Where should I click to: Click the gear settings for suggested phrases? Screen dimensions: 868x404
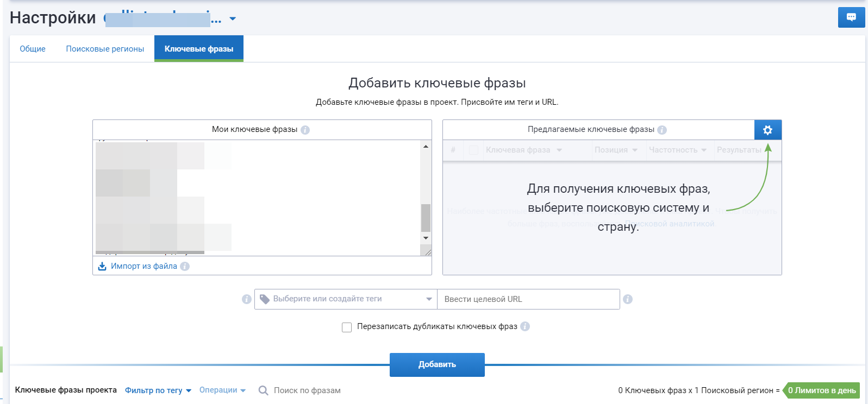point(767,130)
